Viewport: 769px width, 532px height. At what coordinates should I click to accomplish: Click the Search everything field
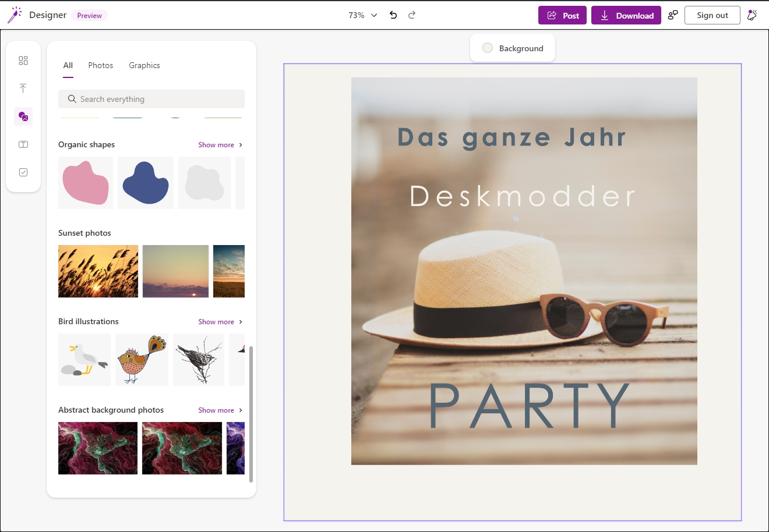[151, 99]
